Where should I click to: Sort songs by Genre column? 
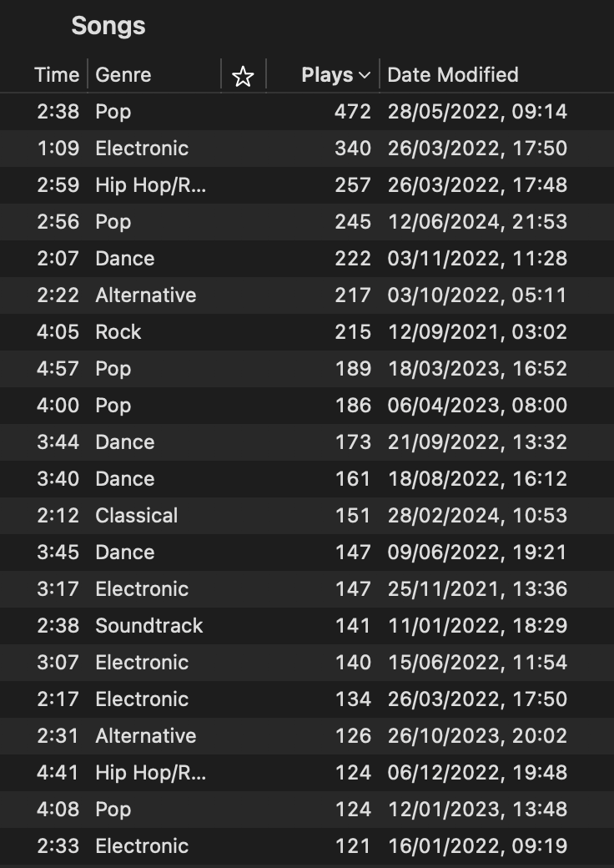123,75
